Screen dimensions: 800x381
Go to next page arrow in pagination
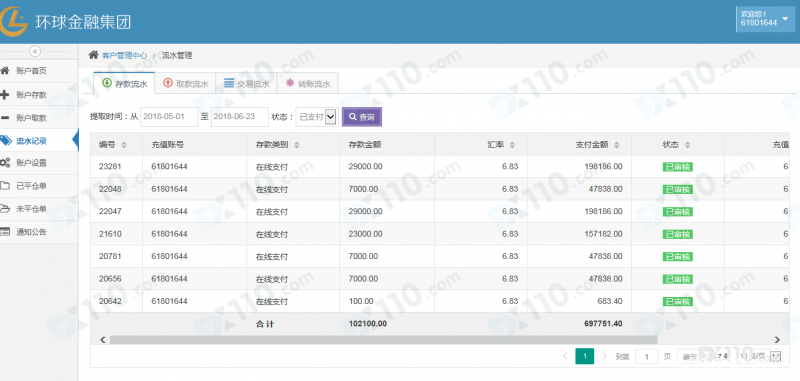pos(604,355)
